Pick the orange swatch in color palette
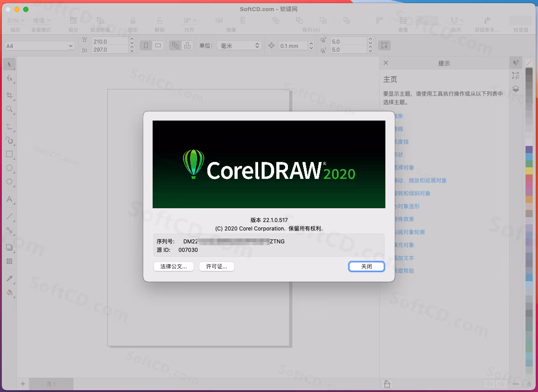Viewport: 538px width, 392px height. [x=529, y=199]
